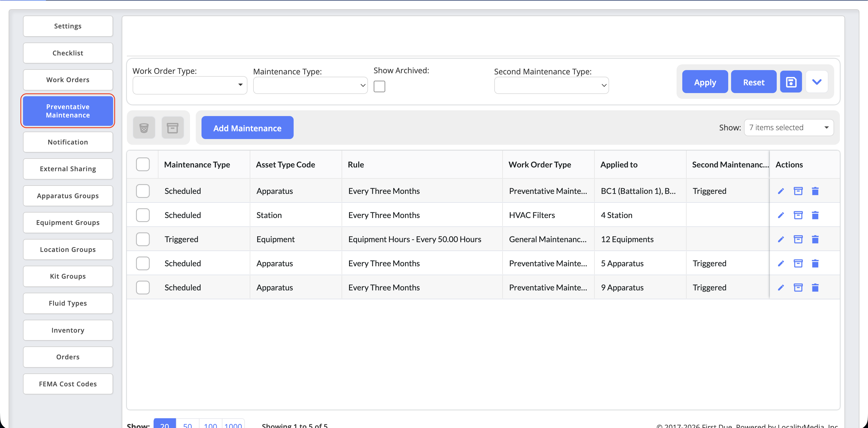868x428 pixels.
Task: Open FEMA Cost Codes section
Action: (x=68, y=384)
